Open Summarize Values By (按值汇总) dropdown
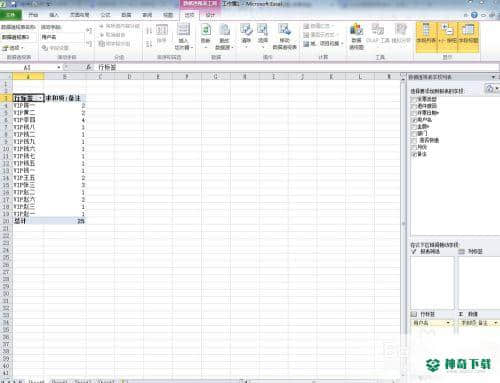Screen dimensions: 500x383 click(319, 26)
